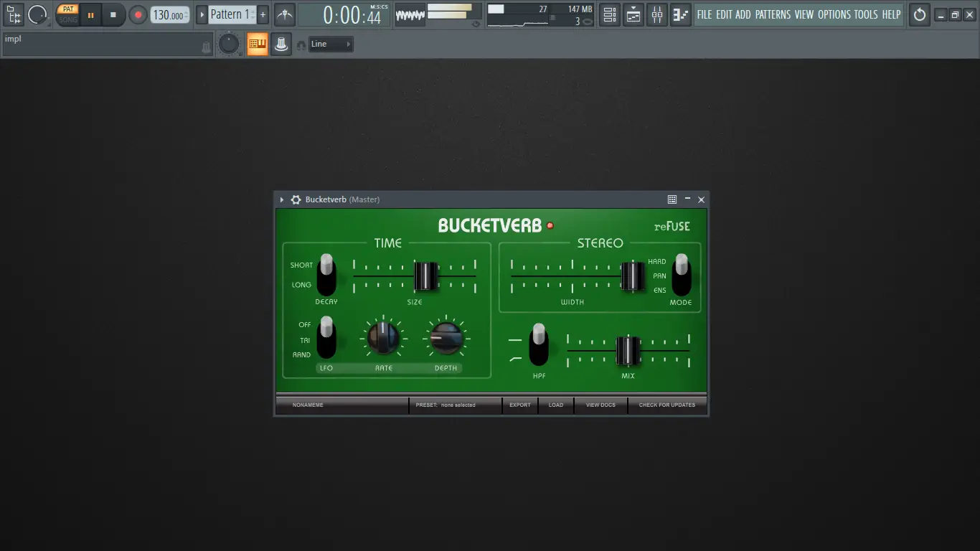Arm recording with the red record button
Viewport: 980px width, 551px height.
138,14
